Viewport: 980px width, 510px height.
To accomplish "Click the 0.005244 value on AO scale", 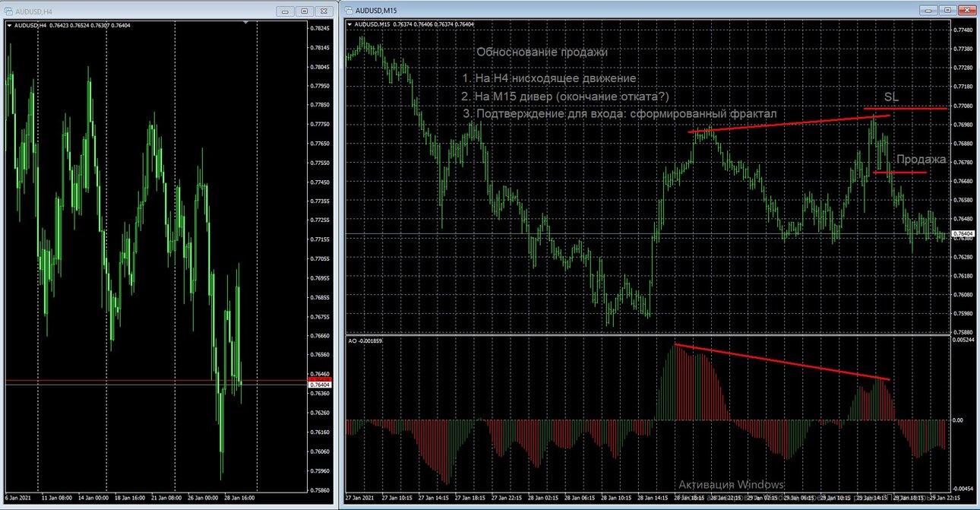I will pos(964,340).
